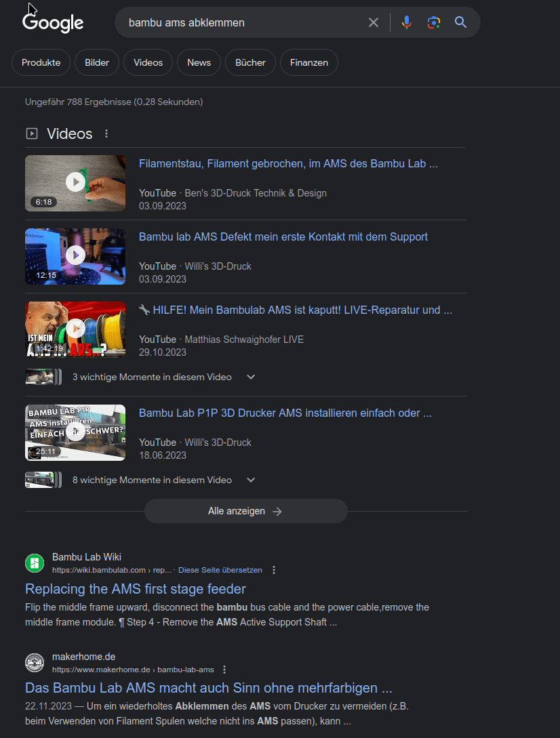Open Google Lens image search icon

pyautogui.click(x=434, y=22)
